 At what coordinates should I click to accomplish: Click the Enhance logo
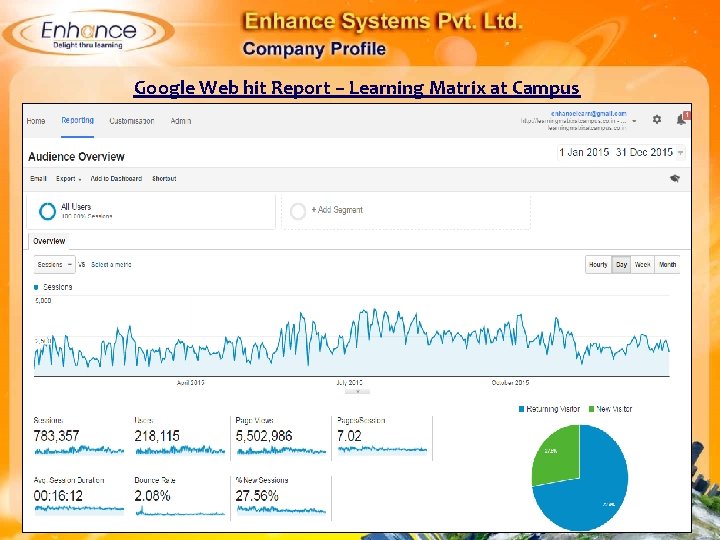tap(89, 32)
